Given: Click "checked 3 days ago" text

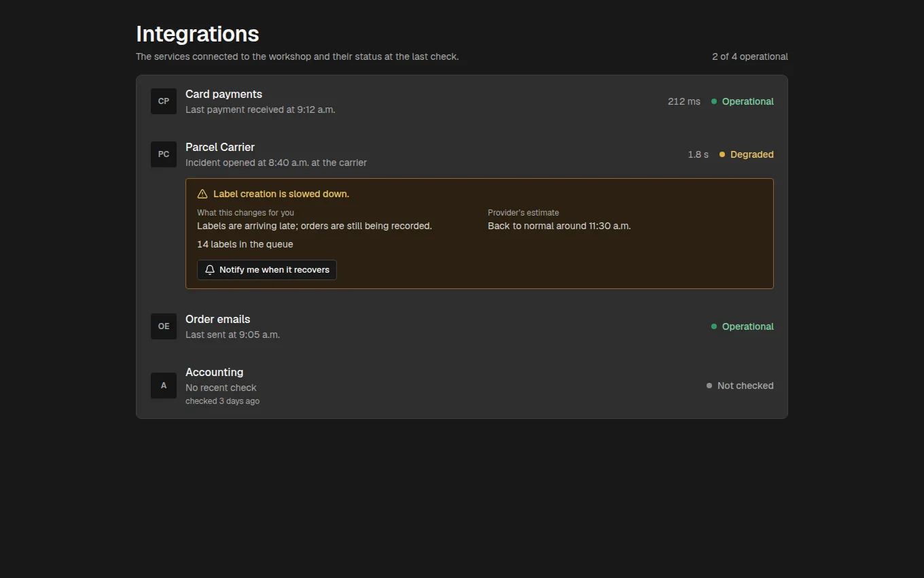Looking at the screenshot, I should click(x=222, y=401).
